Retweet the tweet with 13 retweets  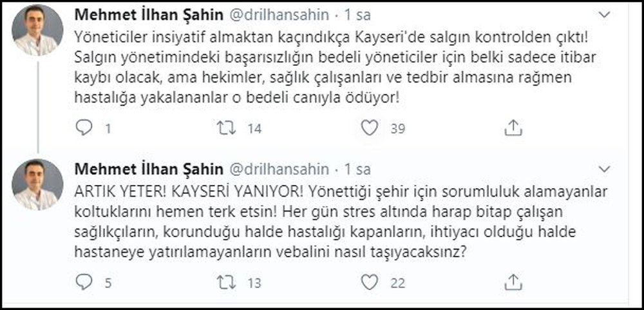(x=226, y=282)
